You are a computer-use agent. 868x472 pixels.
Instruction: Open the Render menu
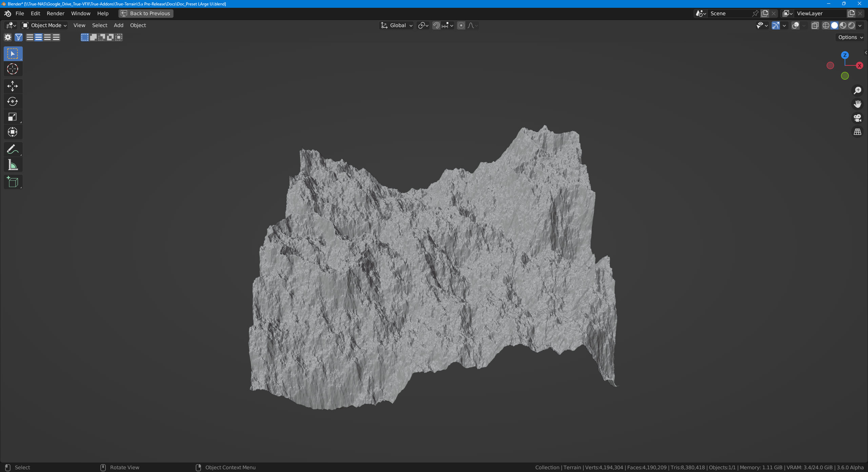55,13
